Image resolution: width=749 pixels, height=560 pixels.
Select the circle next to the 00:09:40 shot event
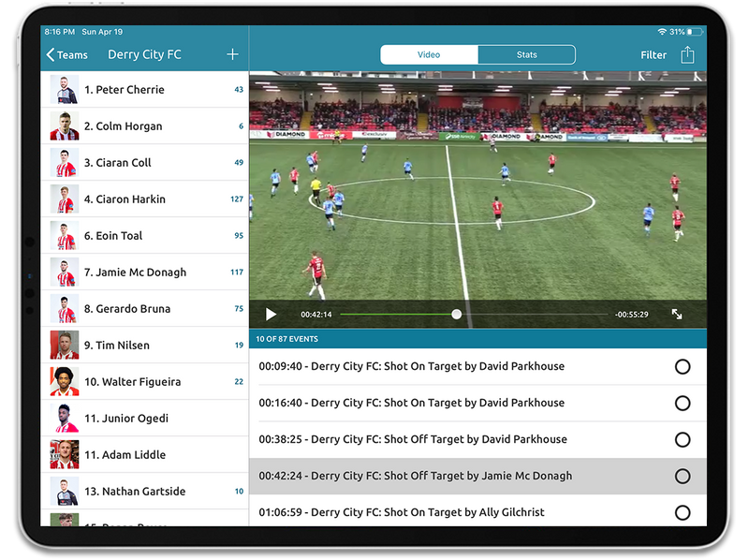(682, 367)
